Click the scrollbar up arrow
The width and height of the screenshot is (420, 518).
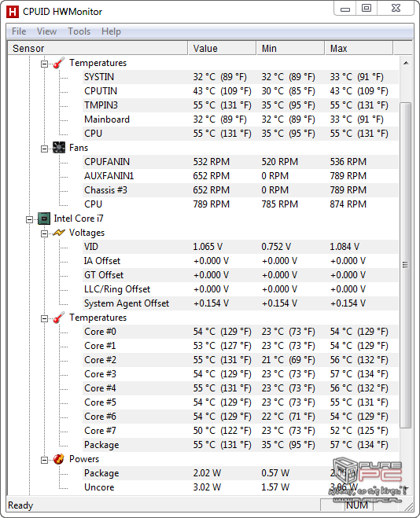coord(406,63)
